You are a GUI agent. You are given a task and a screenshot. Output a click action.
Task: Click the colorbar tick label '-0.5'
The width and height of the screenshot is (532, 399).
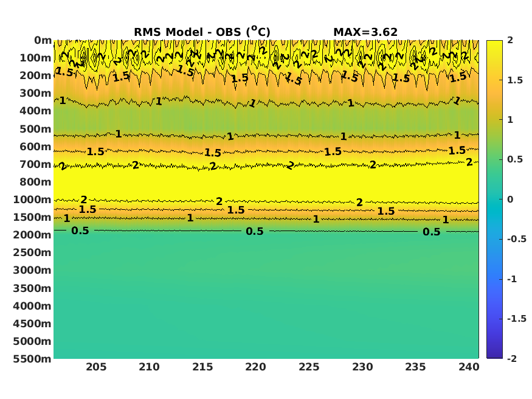[x=517, y=240]
